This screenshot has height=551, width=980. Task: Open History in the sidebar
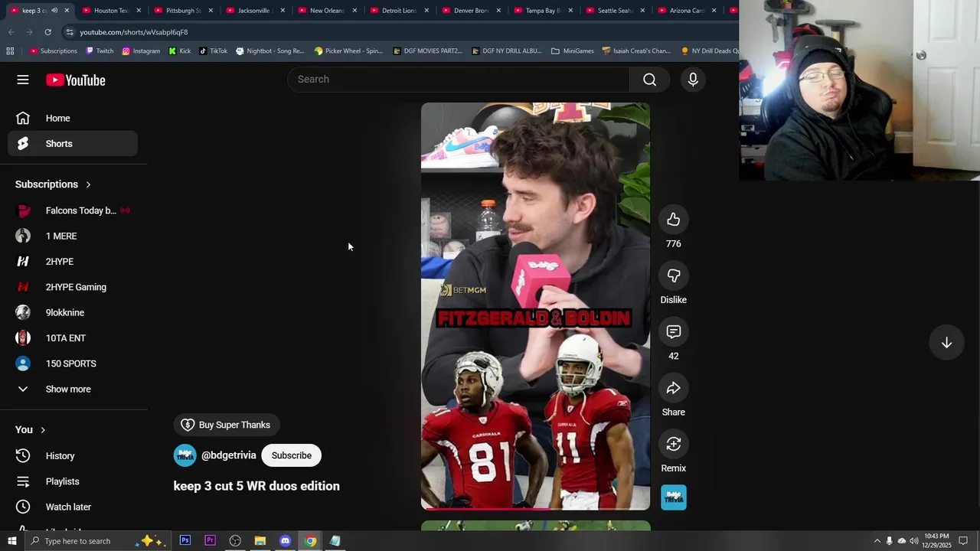click(73, 456)
